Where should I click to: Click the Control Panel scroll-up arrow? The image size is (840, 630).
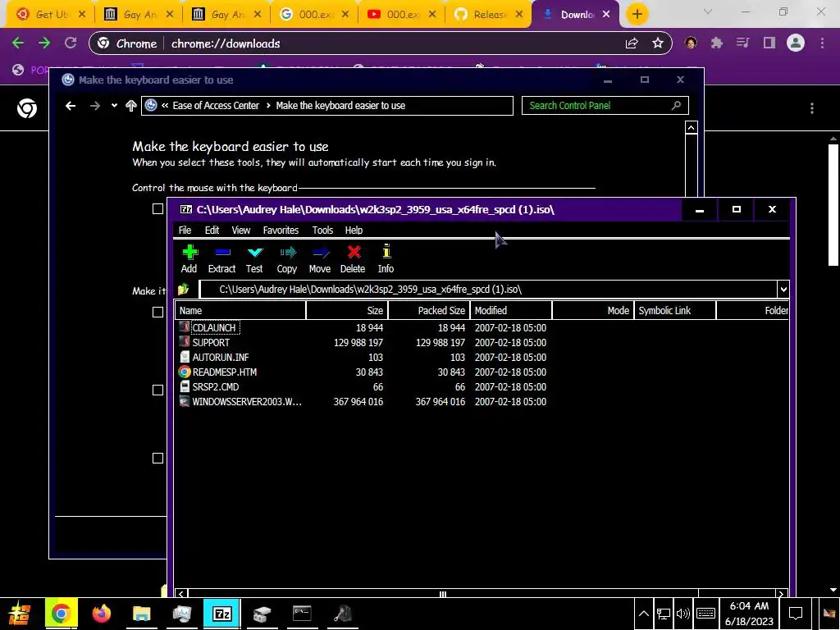tap(691, 127)
